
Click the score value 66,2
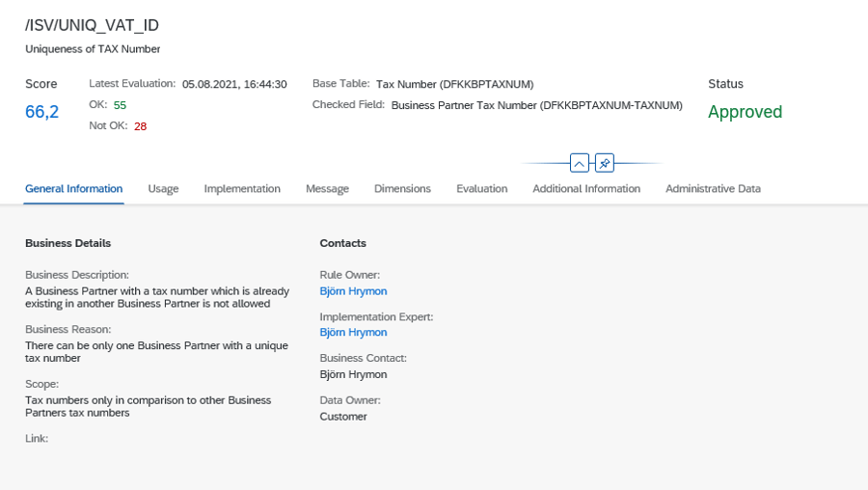pos(42,112)
